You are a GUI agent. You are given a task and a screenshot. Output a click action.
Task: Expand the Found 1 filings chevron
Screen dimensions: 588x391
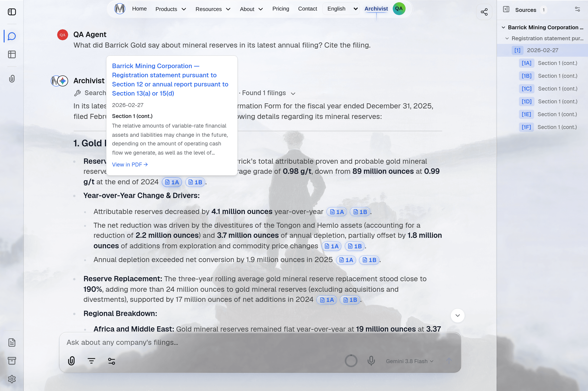point(293,93)
